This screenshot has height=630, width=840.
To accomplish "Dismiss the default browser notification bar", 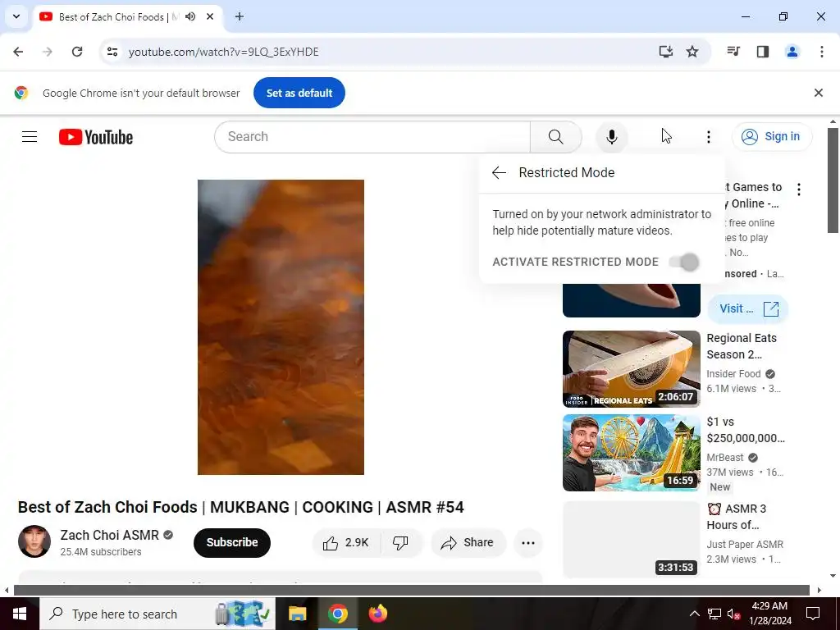I will click(818, 93).
